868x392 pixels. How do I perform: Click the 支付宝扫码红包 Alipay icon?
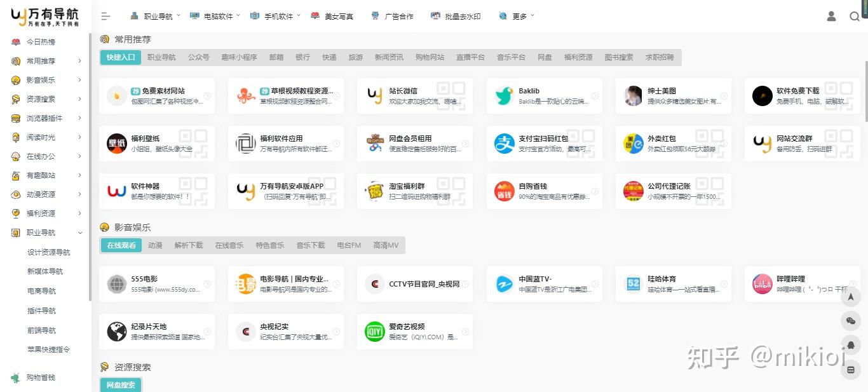[505, 144]
